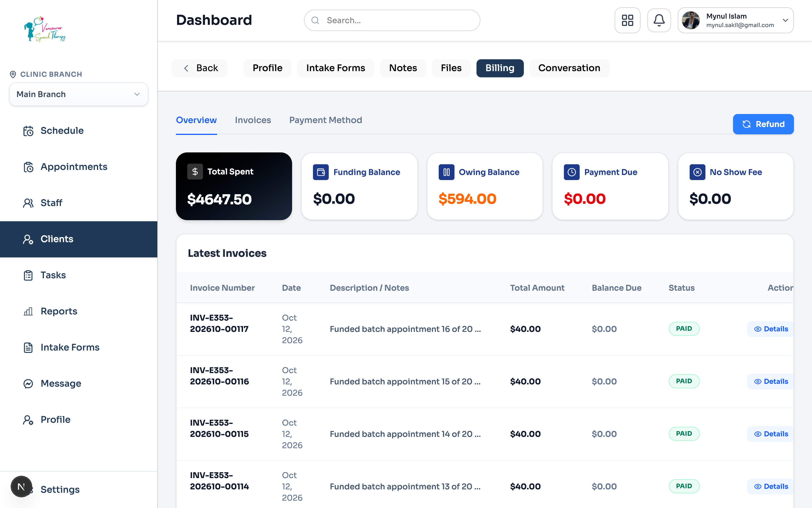812x508 pixels.
Task: Click the Back arrow chevron icon
Action: [186, 68]
